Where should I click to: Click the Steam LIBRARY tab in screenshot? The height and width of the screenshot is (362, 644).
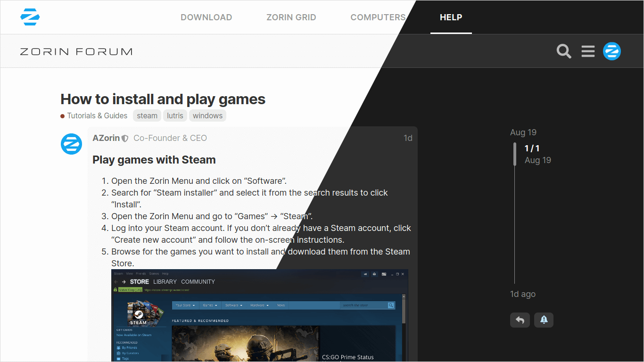[x=165, y=282]
